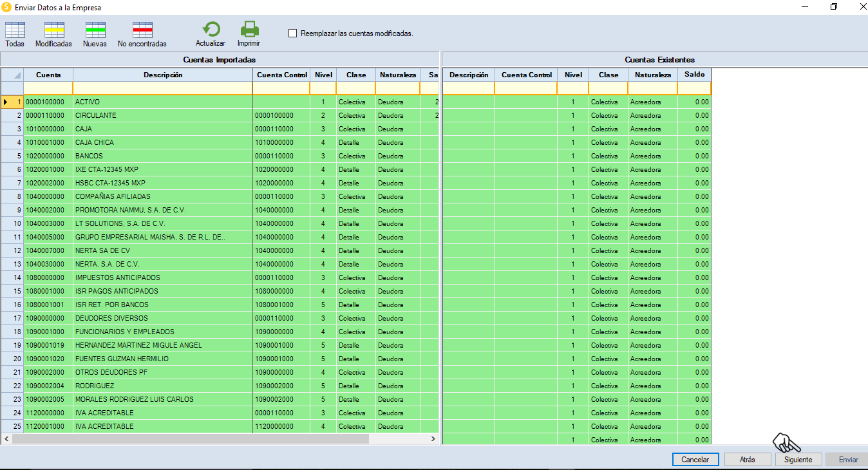Sort by Saldo column in Cuentas Existentes
The height and width of the screenshot is (470, 868).
coord(694,75)
